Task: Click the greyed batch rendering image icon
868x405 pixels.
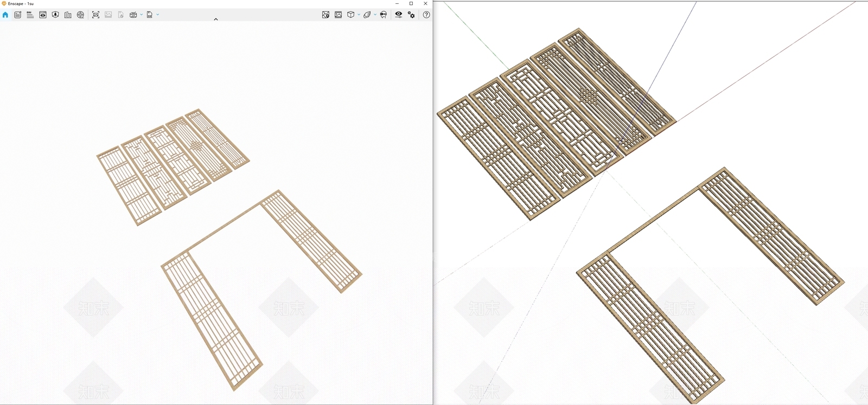Action: [x=108, y=15]
